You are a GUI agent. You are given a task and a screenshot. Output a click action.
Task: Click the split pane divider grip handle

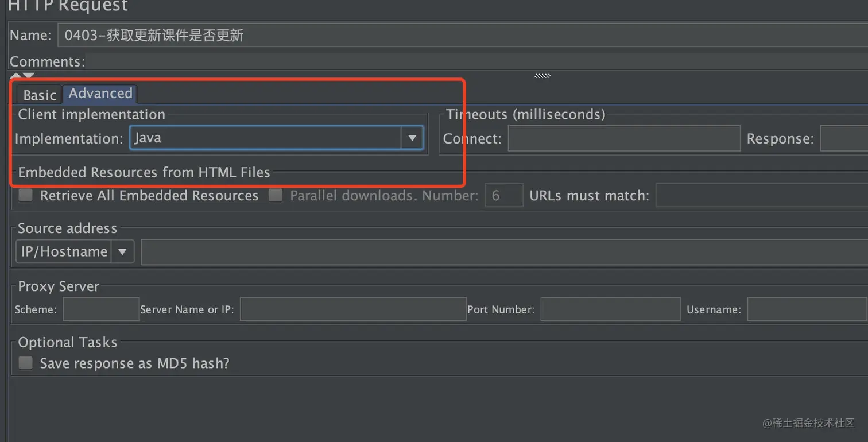542,76
